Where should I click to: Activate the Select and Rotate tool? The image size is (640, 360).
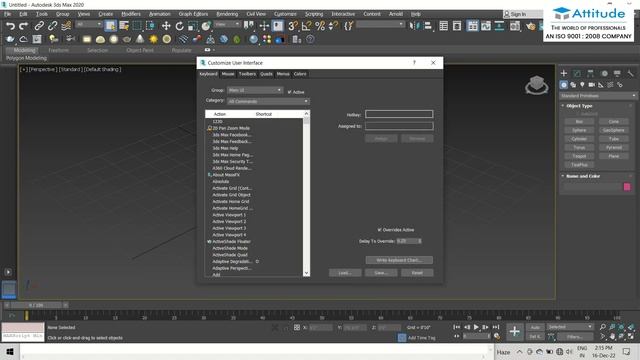click(179, 26)
